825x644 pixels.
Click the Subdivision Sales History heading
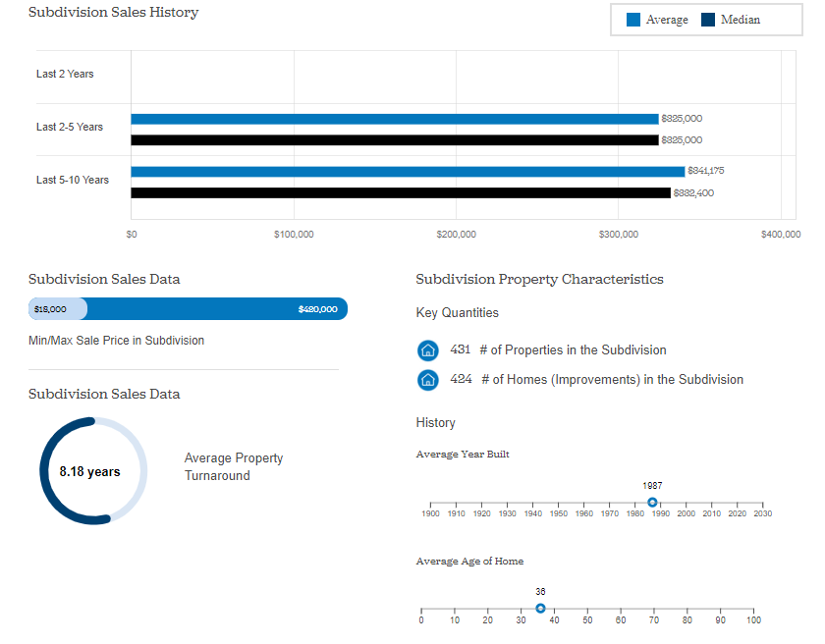(x=113, y=12)
